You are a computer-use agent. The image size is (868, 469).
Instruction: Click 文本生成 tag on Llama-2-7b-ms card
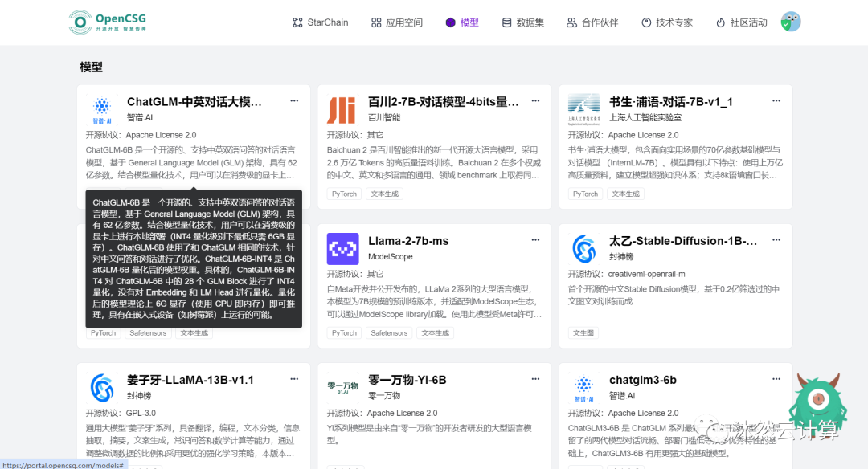click(x=435, y=333)
